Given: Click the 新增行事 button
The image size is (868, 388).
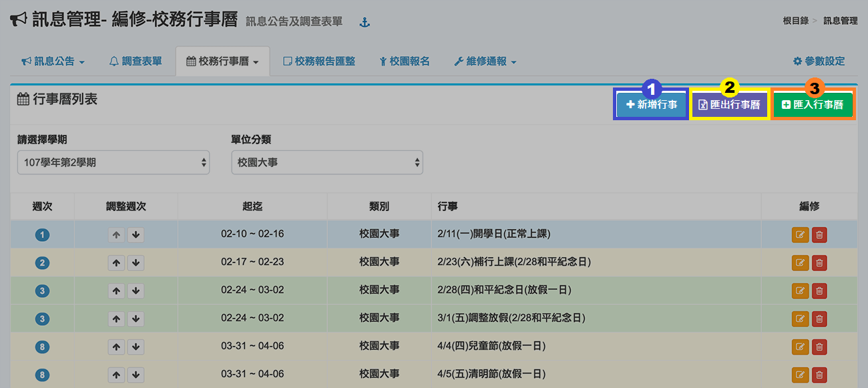Looking at the screenshot, I should (x=651, y=105).
